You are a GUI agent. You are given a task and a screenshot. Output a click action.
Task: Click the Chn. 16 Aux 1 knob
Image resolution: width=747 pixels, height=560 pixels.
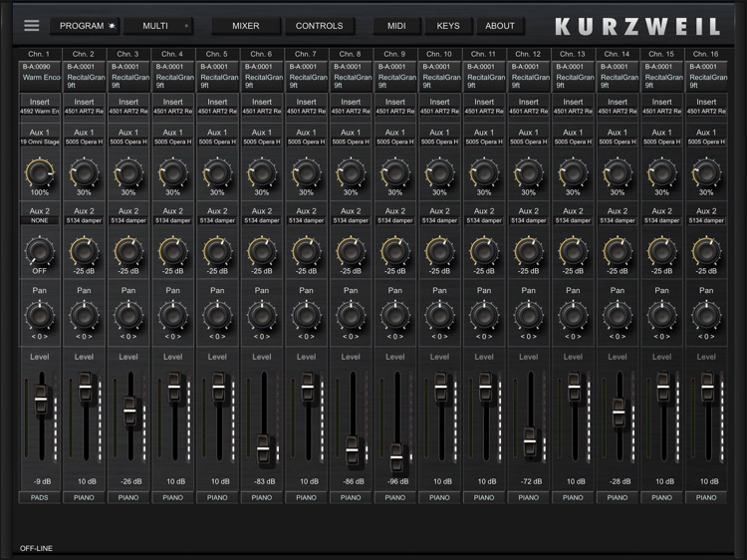(x=706, y=172)
